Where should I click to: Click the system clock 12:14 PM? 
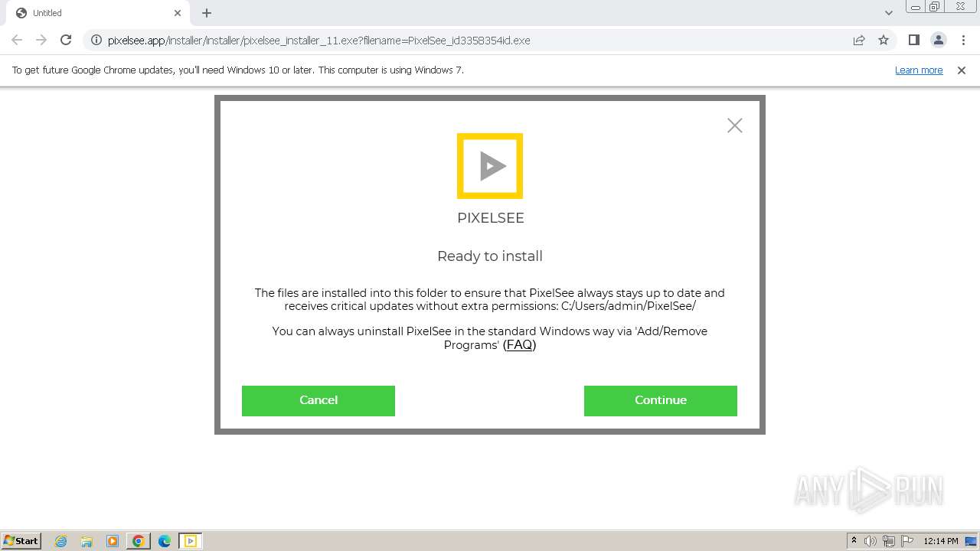pos(941,541)
